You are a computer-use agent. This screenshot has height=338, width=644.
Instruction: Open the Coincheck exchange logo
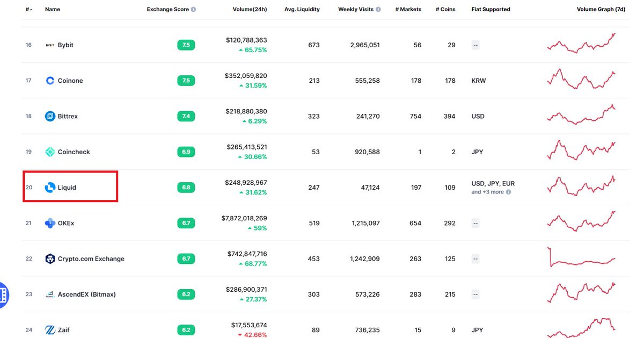[x=50, y=152]
